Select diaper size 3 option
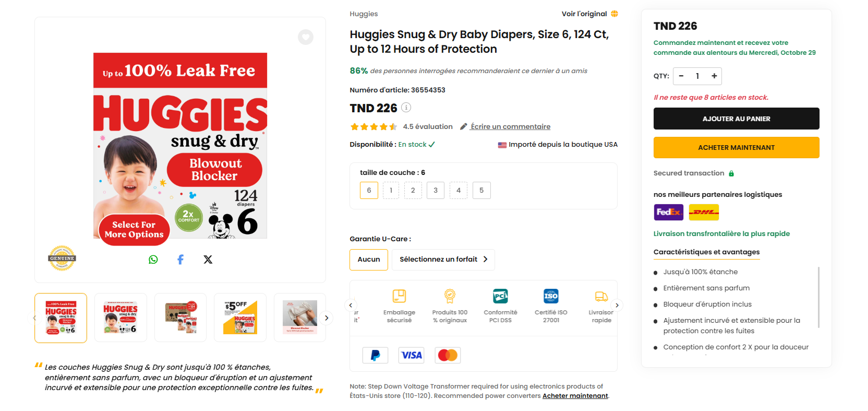The width and height of the screenshot is (868, 411). tap(436, 191)
